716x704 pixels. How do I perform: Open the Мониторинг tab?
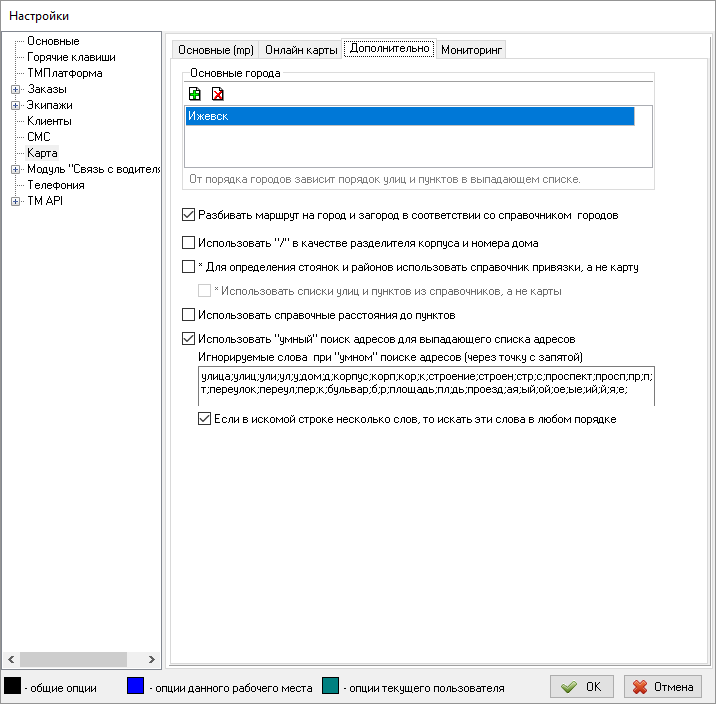[472, 49]
